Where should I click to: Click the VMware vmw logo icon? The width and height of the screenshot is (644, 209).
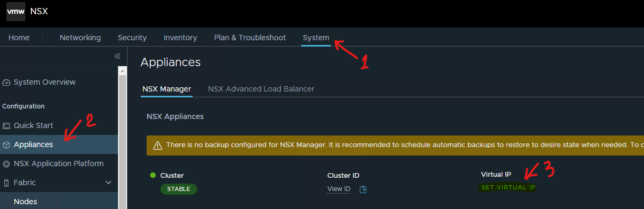click(16, 12)
